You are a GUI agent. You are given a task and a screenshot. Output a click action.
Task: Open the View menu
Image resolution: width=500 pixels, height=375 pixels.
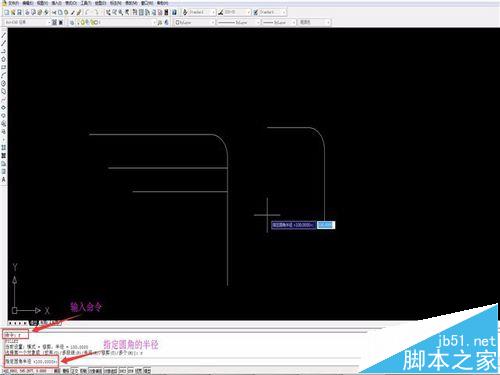[42, 3]
